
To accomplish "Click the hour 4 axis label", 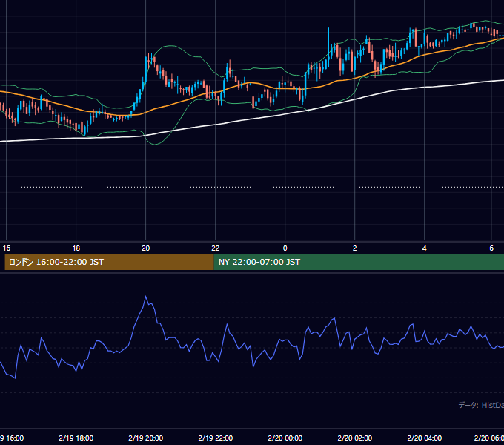I will (424, 248).
